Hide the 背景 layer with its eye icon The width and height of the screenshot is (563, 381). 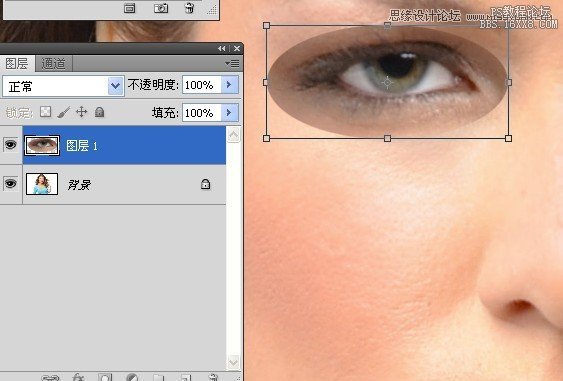click(x=10, y=183)
